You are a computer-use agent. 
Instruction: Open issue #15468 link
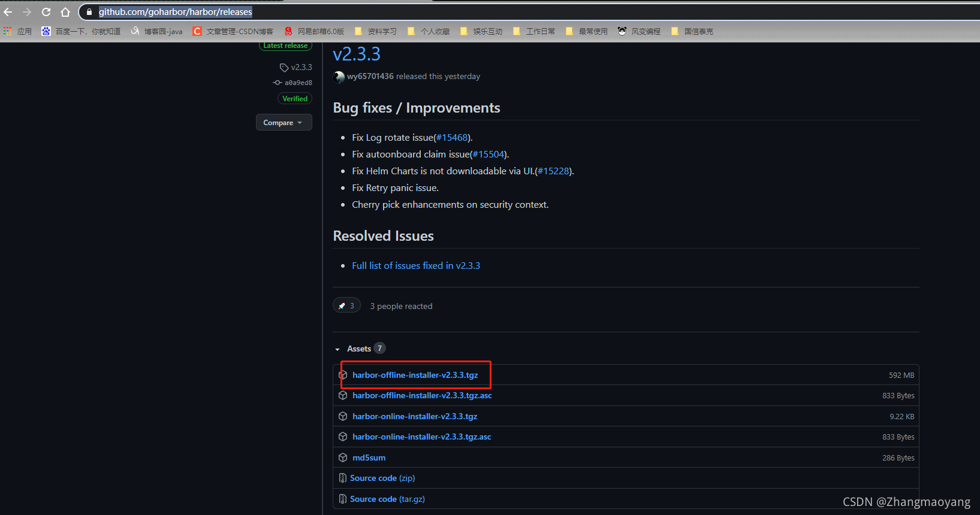click(x=451, y=138)
